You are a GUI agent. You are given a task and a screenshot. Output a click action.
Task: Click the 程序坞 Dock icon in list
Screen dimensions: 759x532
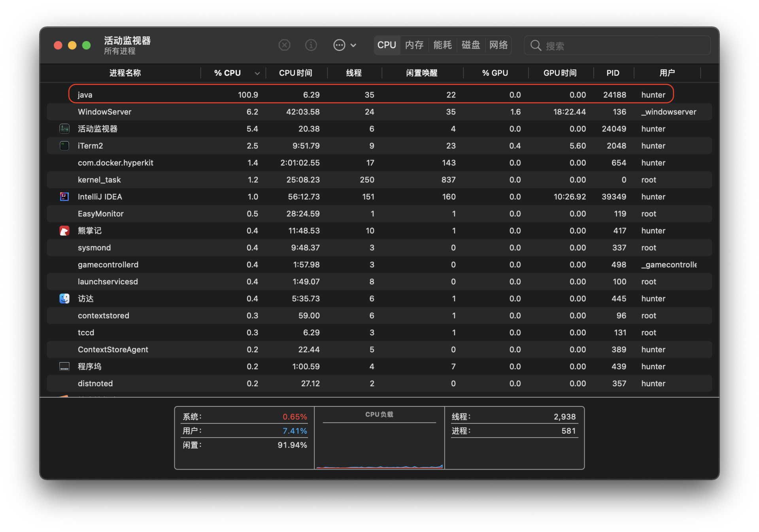pyautogui.click(x=64, y=367)
